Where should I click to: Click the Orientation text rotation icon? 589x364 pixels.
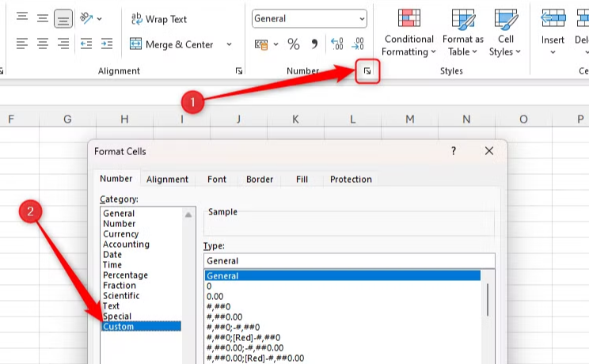click(86, 18)
